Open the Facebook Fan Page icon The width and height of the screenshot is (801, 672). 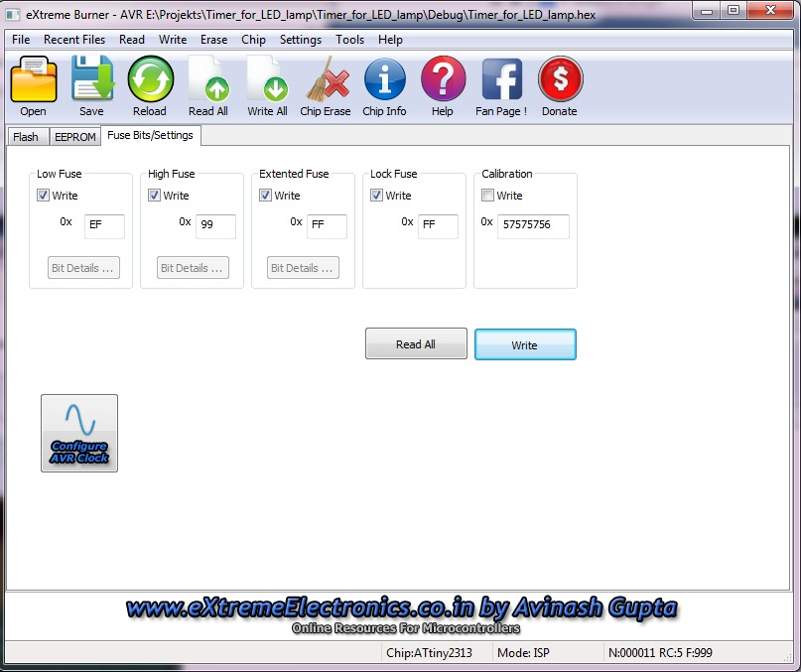(x=501, y=81)
